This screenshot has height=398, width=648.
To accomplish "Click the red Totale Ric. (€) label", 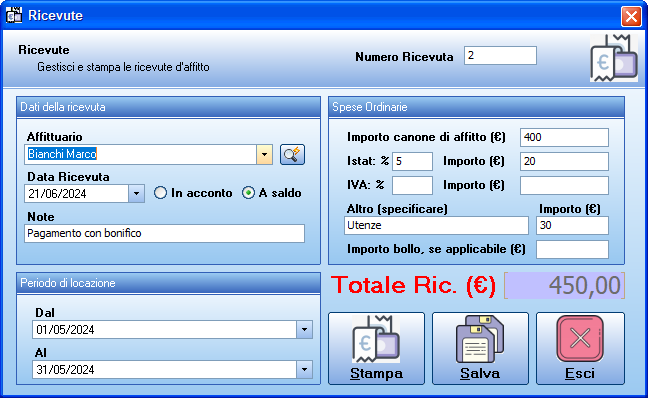I will click(x=413, y=285).
